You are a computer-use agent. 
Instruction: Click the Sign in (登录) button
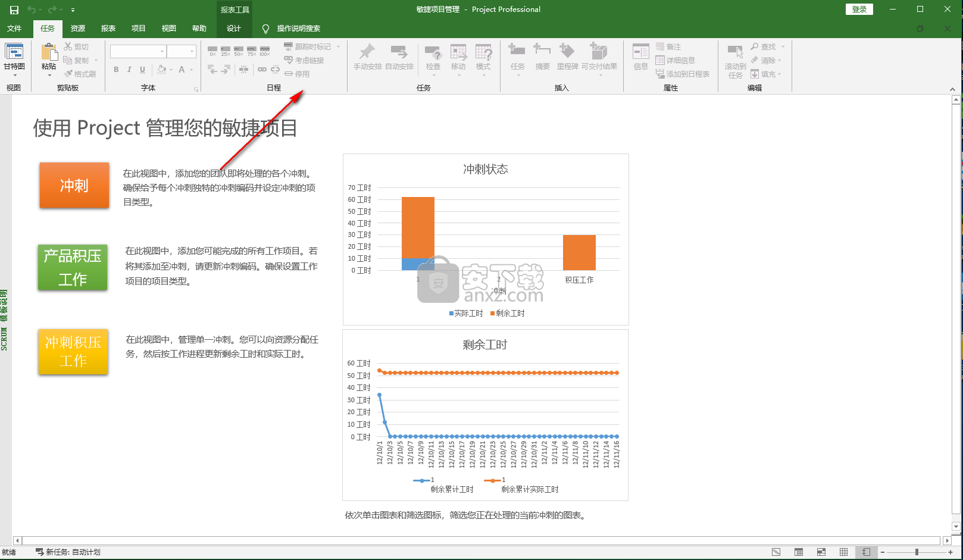coord(859,9)
